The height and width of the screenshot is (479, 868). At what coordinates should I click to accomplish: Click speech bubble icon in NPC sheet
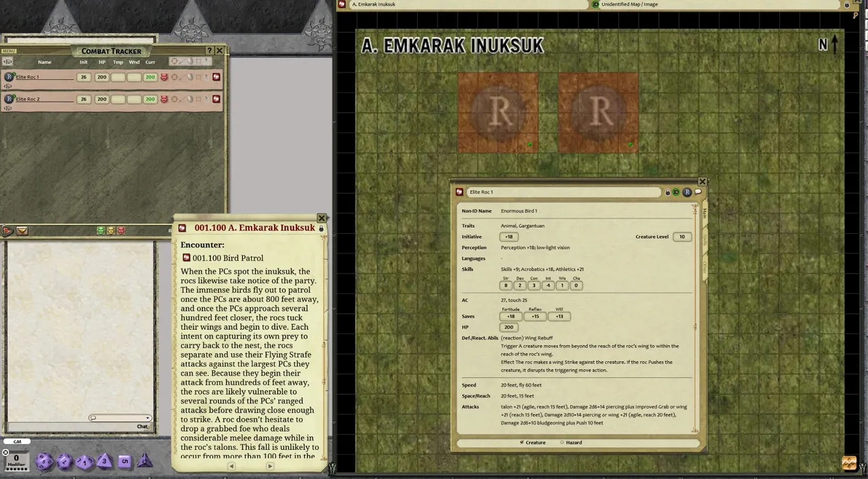click(698, 192)
